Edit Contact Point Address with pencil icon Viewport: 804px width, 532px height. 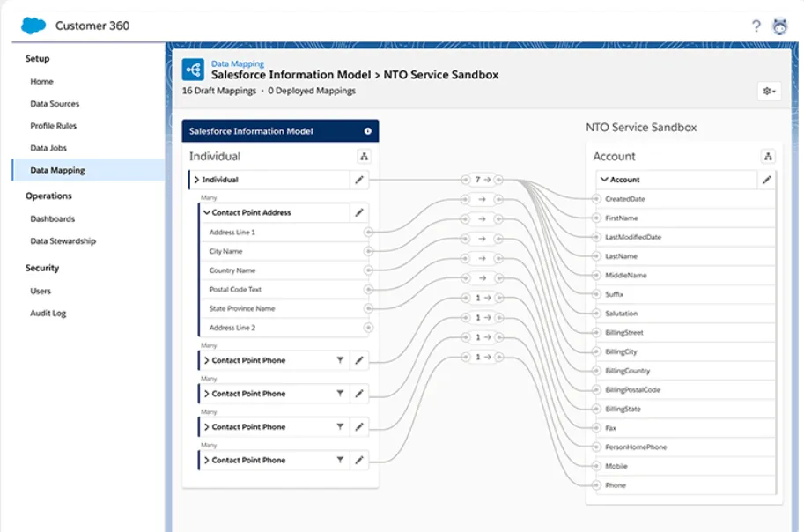[x=358, y=212]
